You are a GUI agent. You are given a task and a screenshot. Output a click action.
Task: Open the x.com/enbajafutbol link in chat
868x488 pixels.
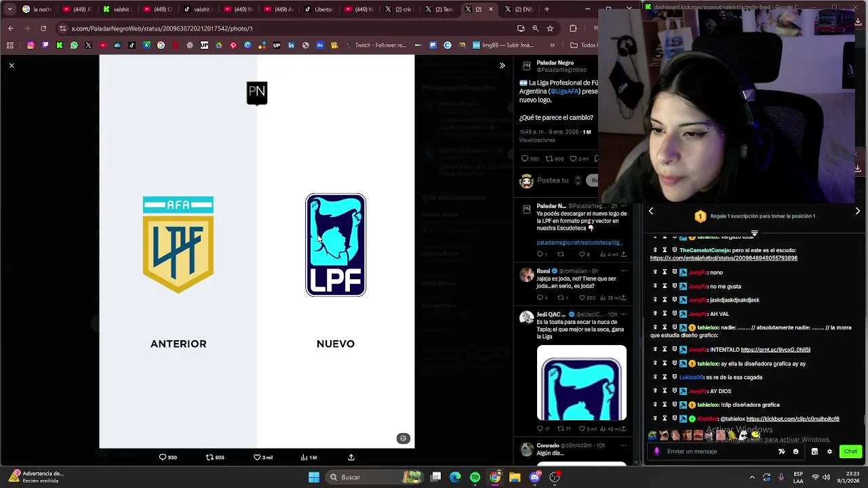point(724,258)
